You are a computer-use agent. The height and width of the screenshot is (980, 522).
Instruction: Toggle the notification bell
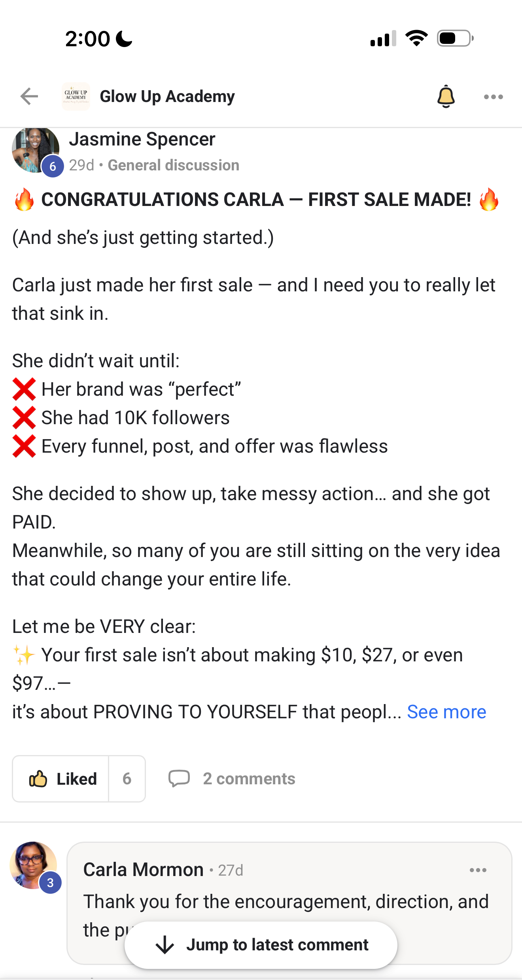pos(446,96)
